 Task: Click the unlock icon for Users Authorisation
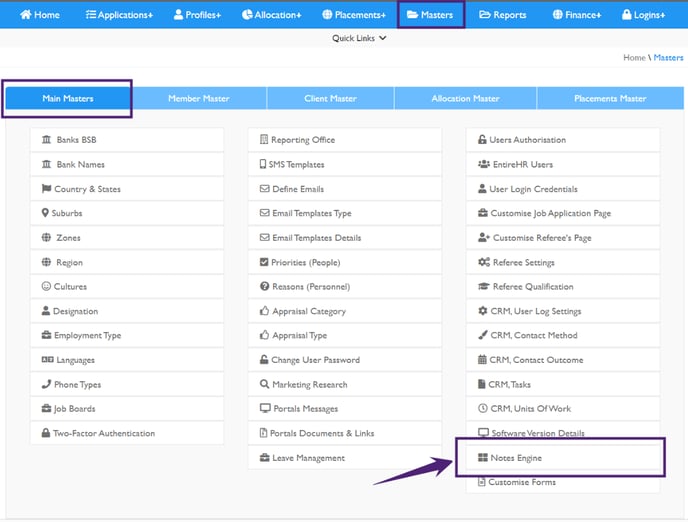[x=482, y=139]
